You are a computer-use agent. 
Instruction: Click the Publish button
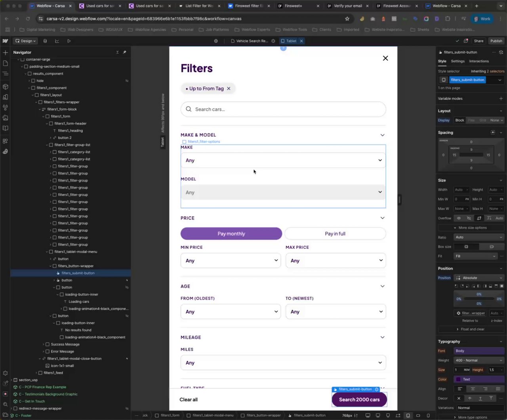(496, 41)
